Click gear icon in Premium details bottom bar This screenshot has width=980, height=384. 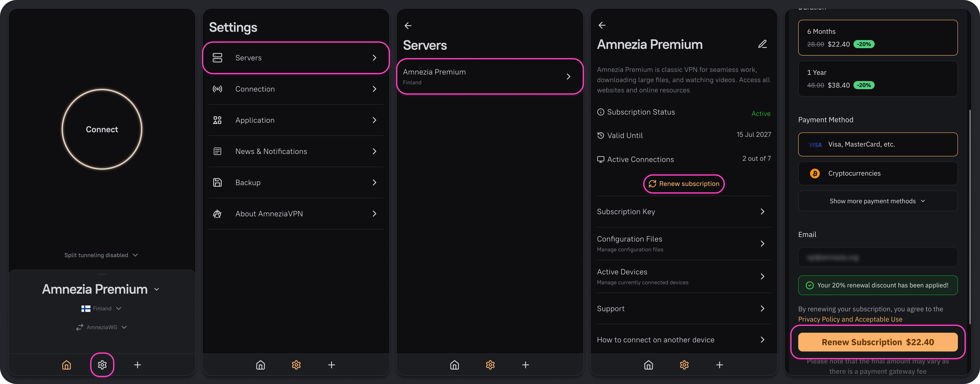pos(684,365)
